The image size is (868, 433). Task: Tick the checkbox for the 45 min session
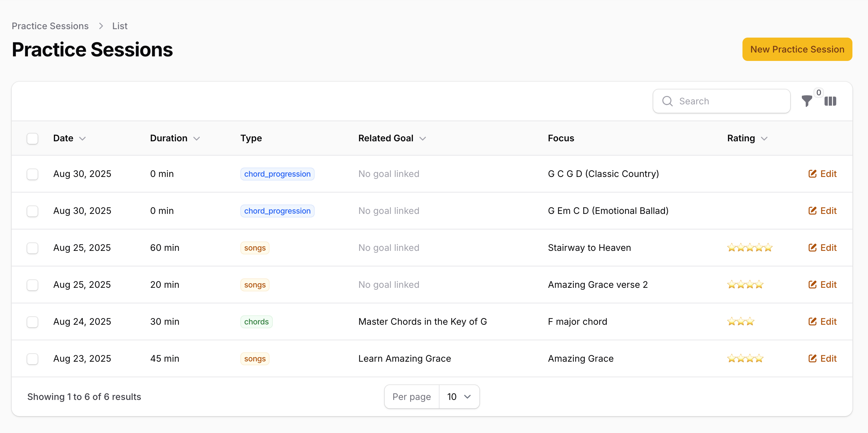(32, 358)
